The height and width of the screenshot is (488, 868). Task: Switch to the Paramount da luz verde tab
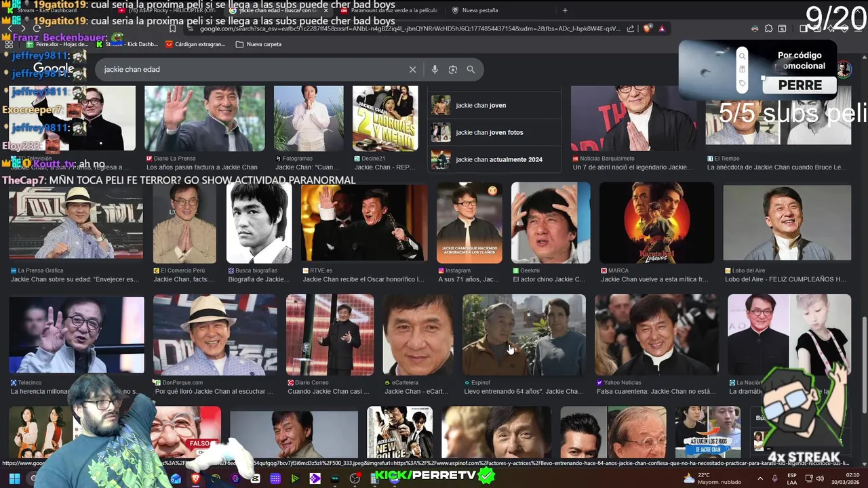[388, 10]
